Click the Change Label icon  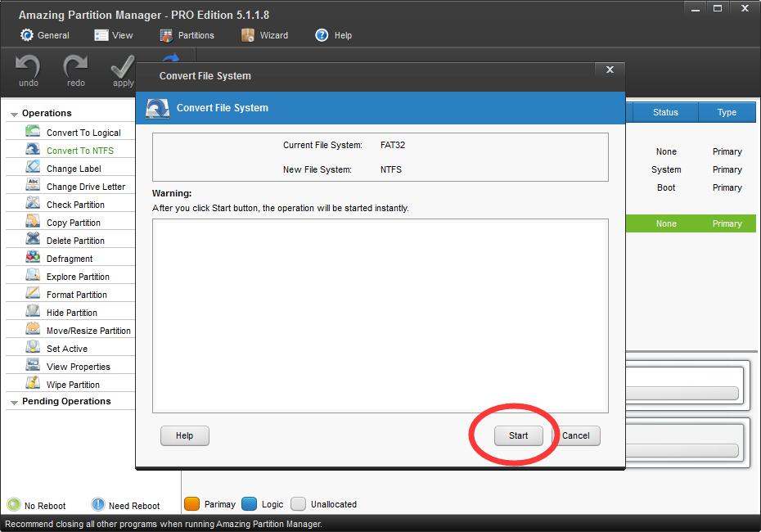coord(33,168)
